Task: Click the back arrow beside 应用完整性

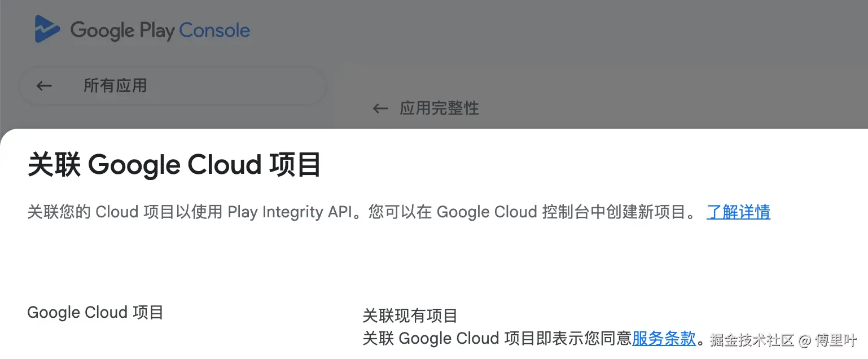Action: pyautogui.click(x=380, y=108)
